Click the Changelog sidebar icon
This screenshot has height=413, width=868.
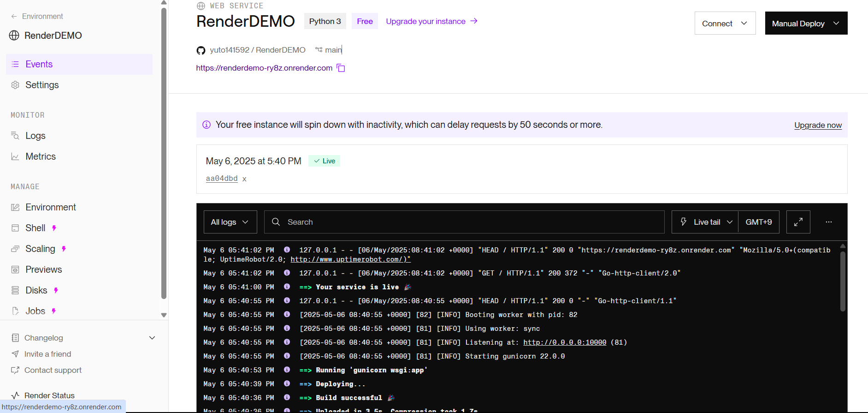[x=15, y=338]
